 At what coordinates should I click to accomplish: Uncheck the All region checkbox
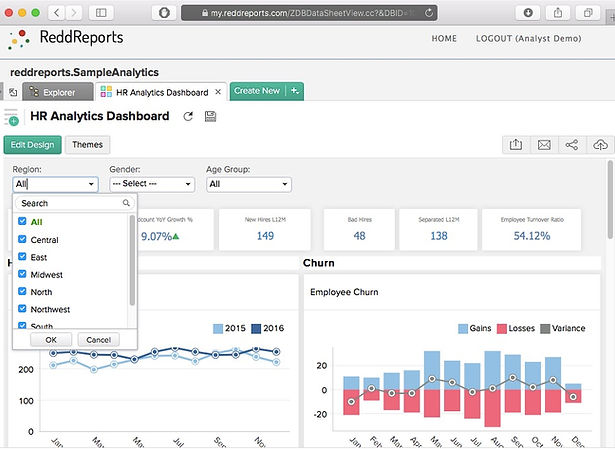pos(22,221)
